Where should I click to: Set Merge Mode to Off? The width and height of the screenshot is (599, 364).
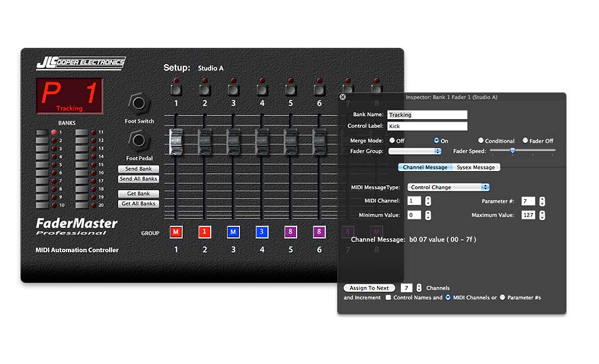(x=392, y=140)
